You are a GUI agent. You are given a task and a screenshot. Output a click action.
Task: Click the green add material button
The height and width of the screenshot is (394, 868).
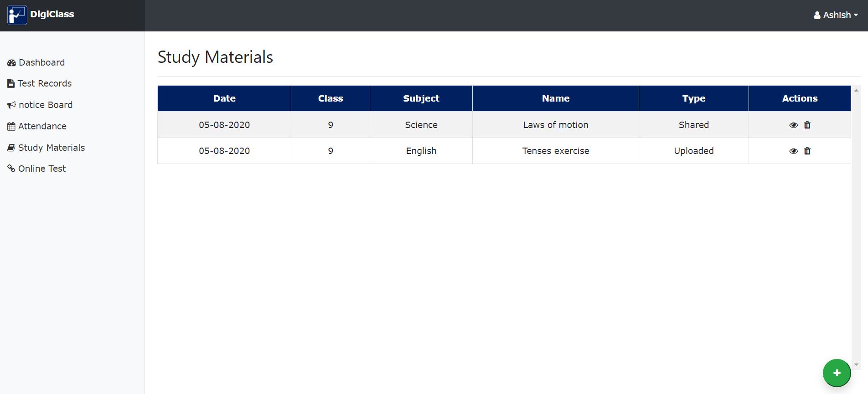[x=837, y=373]
